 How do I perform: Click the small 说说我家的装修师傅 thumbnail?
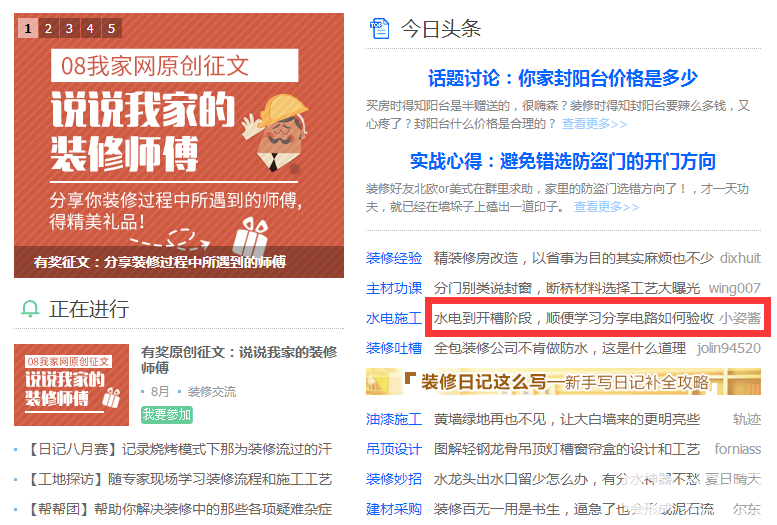pyautogui.click(x=71, y=385)
